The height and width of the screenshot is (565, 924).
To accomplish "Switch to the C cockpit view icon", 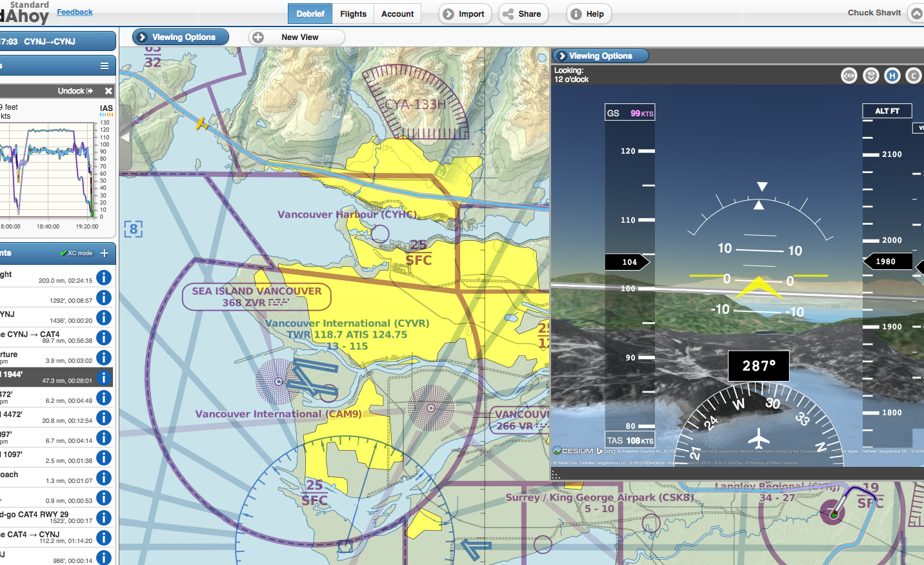I will coord(913,76).
